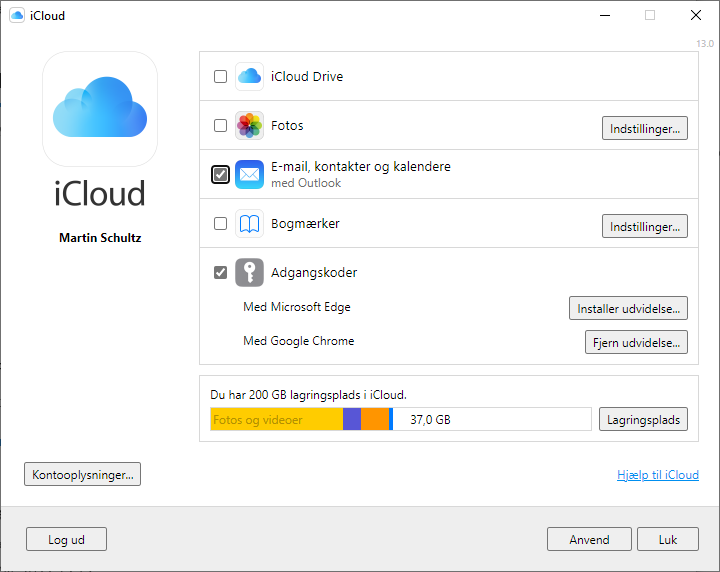Viewport: 720px width, 572px height.
Task: Uncheck the Adgangskoder checkbox
Action: (220, 273)
